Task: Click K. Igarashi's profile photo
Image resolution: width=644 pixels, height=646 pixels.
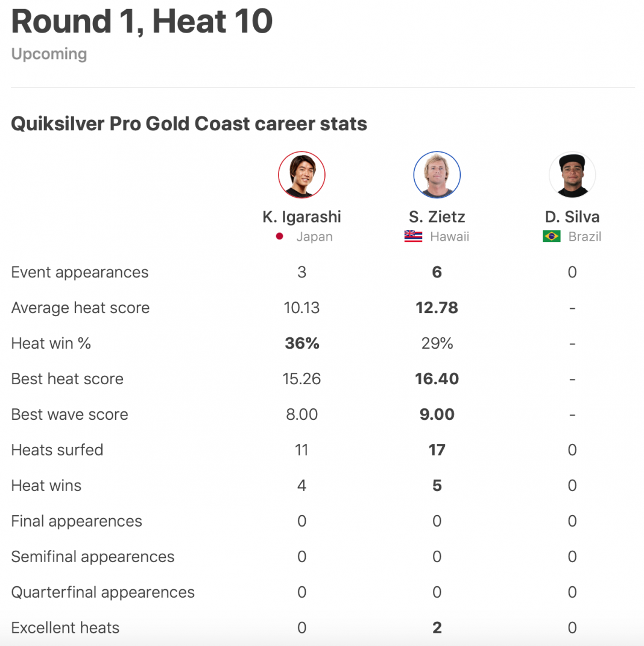Action: [301, 175]
